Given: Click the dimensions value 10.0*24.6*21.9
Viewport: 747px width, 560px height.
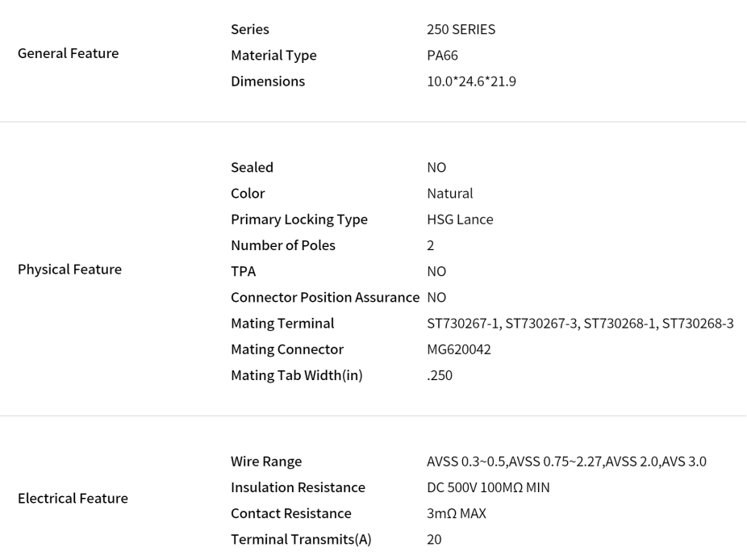Looking at the screenshot, I should tap(472, 81).
